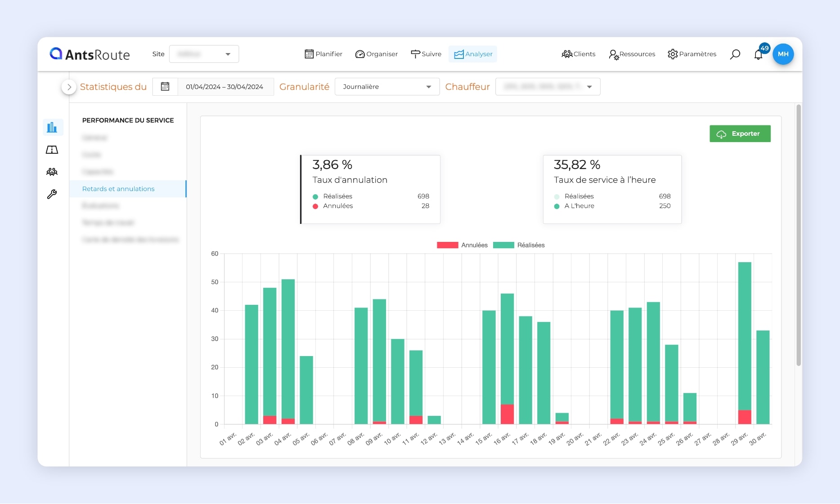Click the green Exporter button
Image resolution: width=840 pixels, height=504 pixels.
(740, 134)
